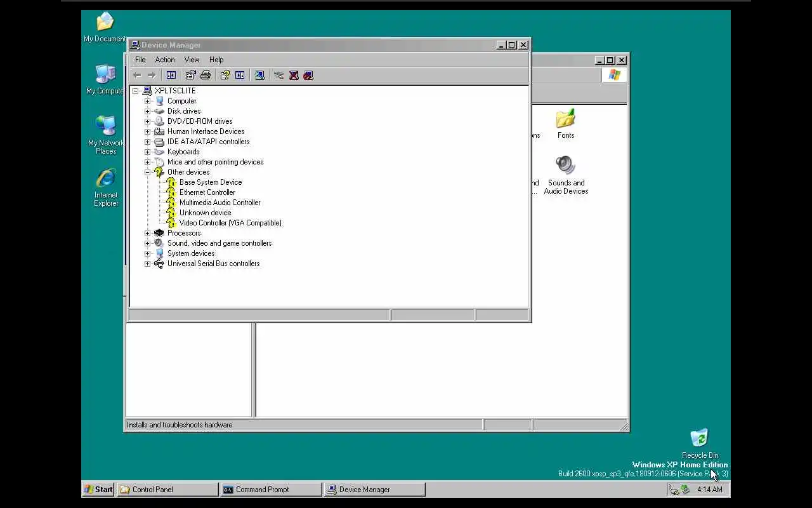Expand the Disk drives category

tap(148, 111)
